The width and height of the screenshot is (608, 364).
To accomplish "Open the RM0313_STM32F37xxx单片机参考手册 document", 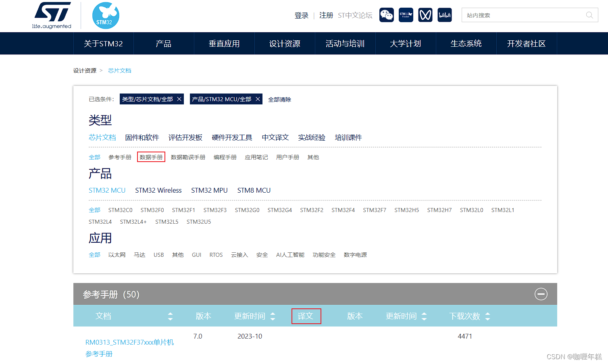I will coord(130,348).
